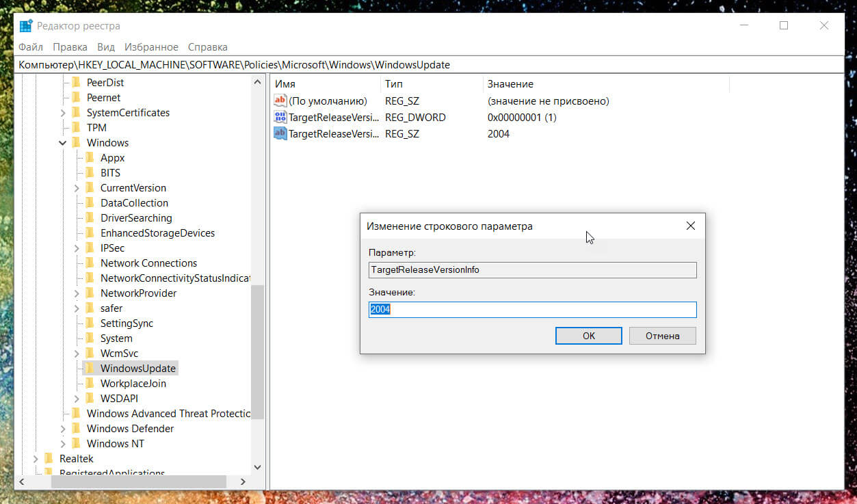Open the Файл menu
The height and width of the screenshot is (504, 857).
(x=31, y=47)
